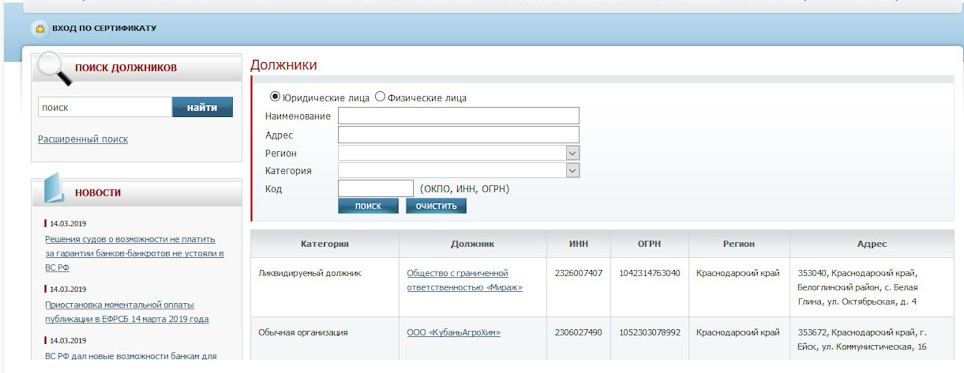Click the Адрес input field

(459, 135)
